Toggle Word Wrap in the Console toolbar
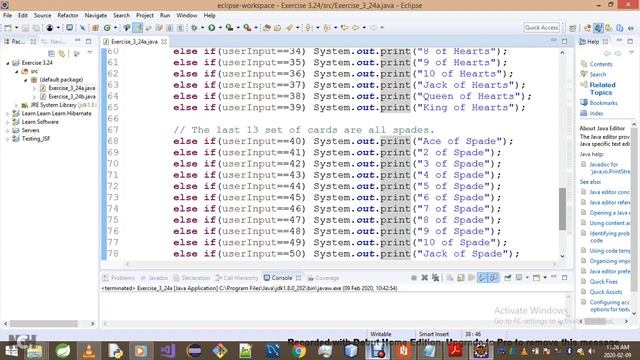This screenshot has width=640, height=360. point(471,278)
